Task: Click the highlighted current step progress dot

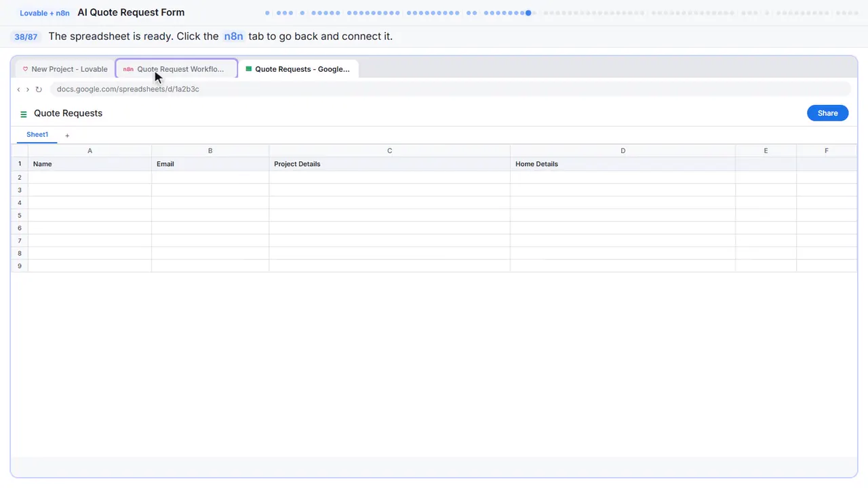Action: tap(528, 12)
